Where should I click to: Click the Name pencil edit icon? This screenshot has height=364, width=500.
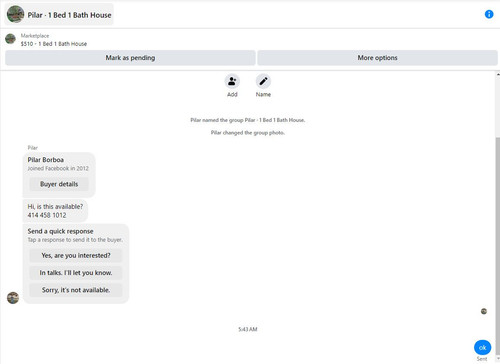[263, 81]
